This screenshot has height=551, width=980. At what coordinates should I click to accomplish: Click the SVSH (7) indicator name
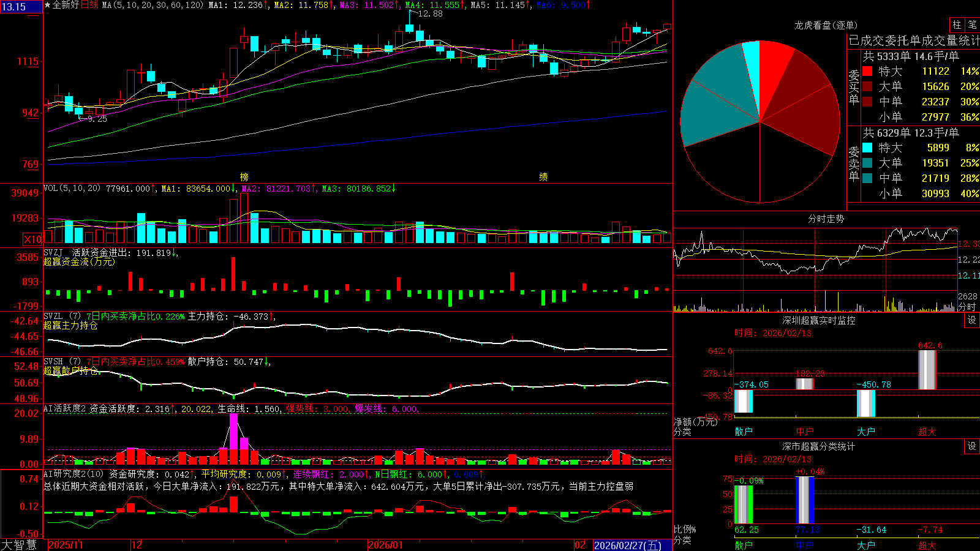[62, 361]
